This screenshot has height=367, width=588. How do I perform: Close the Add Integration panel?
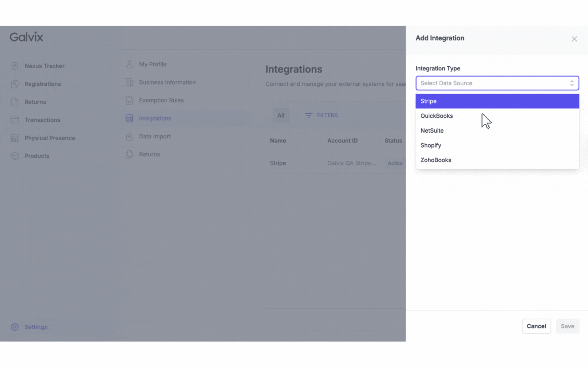click(574, 39)
